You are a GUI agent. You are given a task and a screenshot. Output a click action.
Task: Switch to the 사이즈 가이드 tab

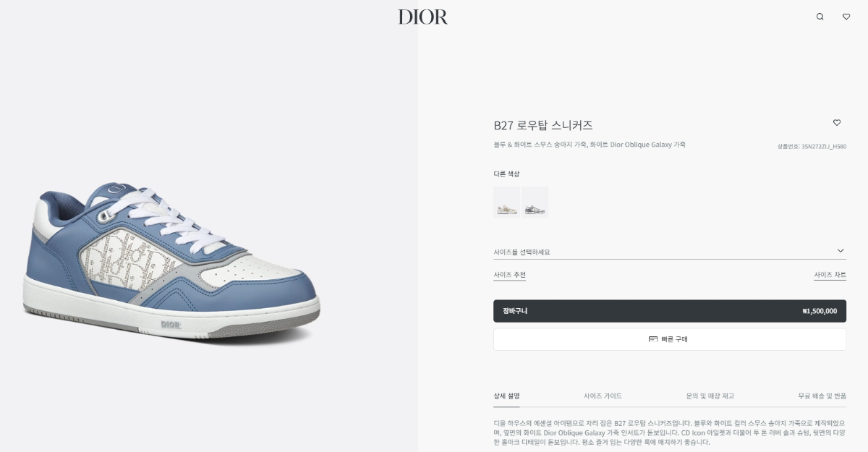point(603,396)
